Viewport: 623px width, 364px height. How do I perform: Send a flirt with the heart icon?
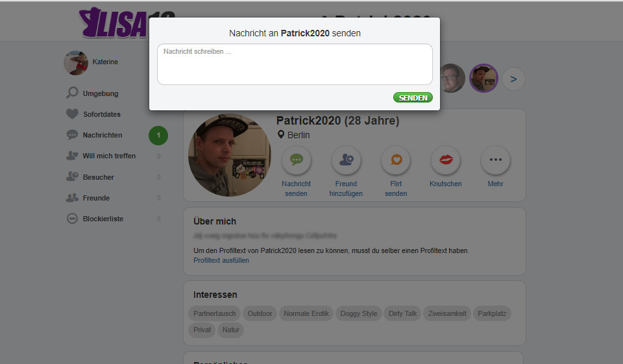tap(396, 160)
